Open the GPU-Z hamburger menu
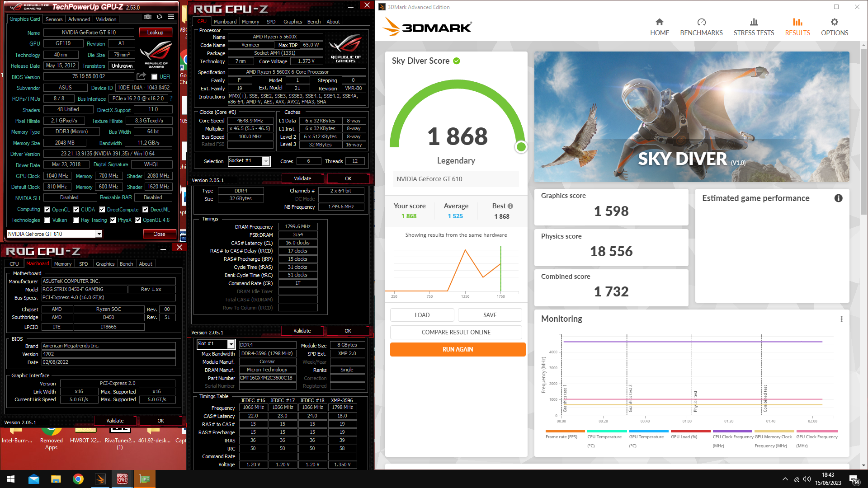This screenshot has height=488, width=868. [x=171, y=17]
